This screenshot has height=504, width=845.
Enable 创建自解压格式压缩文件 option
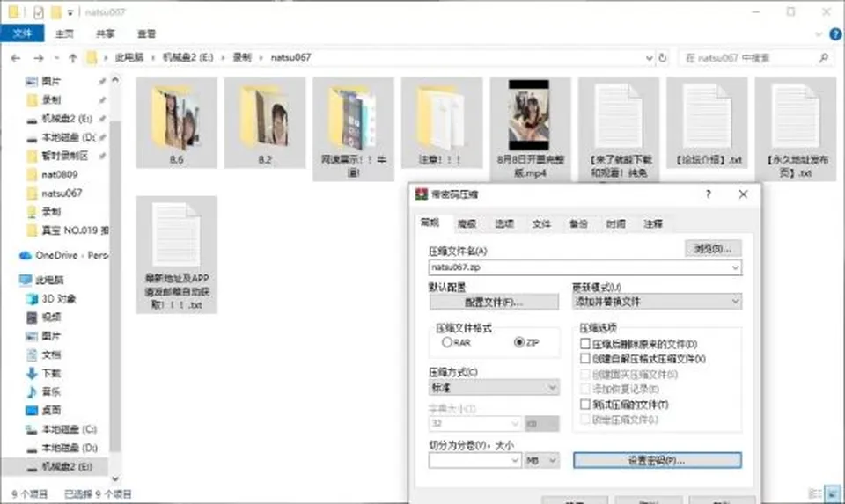click(643, 359)
